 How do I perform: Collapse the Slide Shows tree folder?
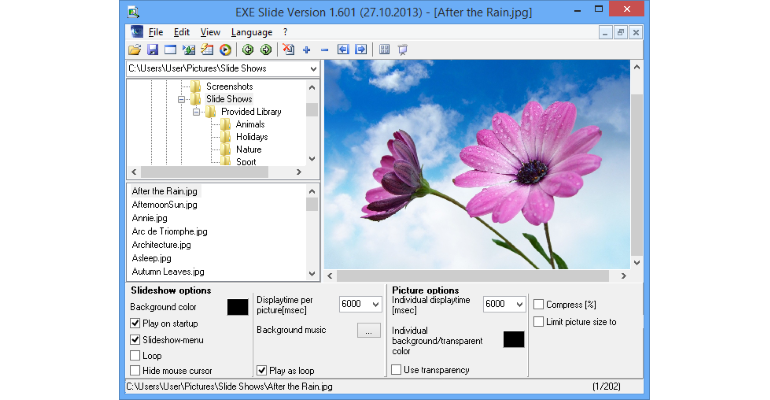pyautogui.click(x=181, y=99)
